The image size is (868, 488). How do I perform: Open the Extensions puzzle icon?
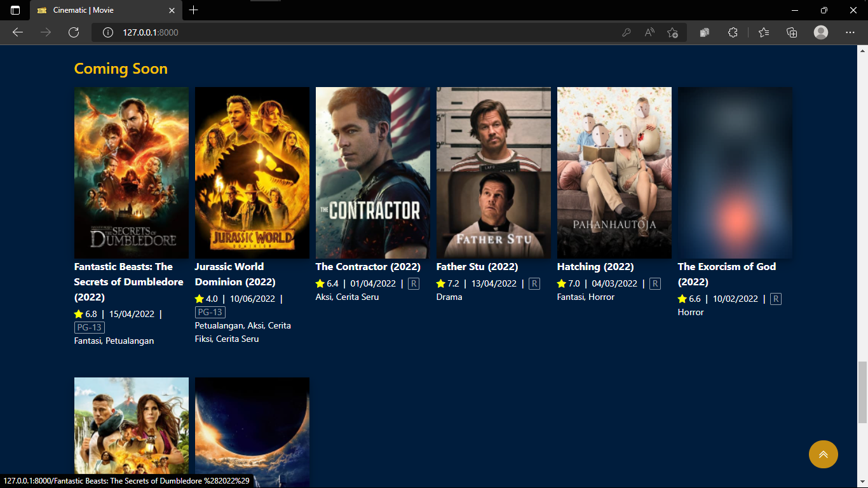point(733,32)
